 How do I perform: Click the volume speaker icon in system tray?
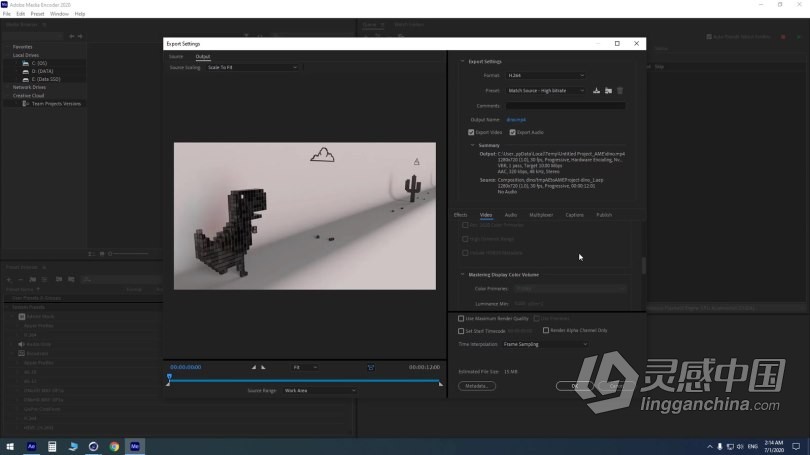click(740, 447)
